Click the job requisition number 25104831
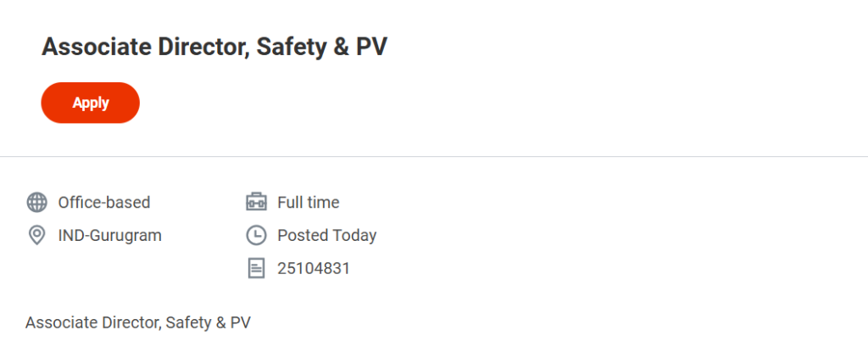This screenshot has width=868, height=347. click(x=313, y=268)
